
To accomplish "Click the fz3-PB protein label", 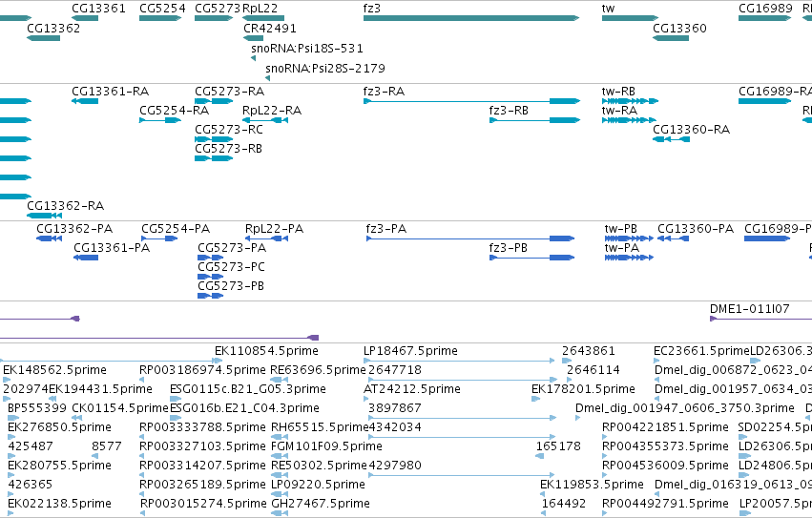I will click(508, 248).
